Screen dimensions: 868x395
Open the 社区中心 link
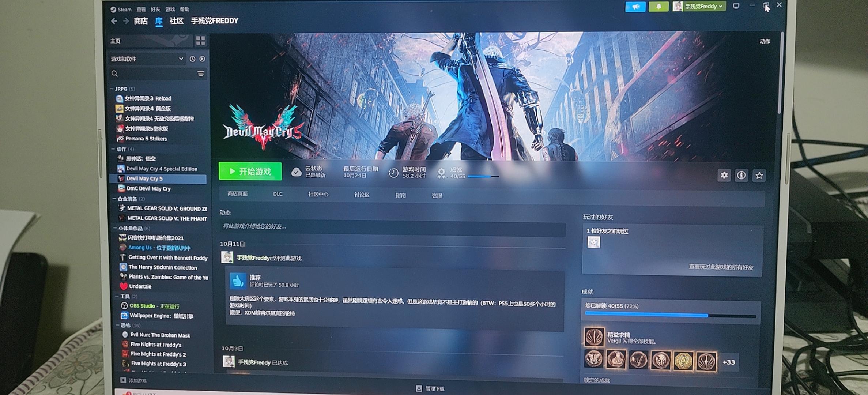pyautogui.click(x=318, y=195)
